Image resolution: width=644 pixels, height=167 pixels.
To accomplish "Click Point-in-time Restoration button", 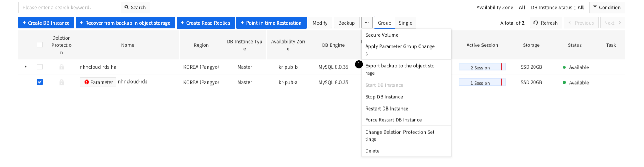I will coord(271,23).
